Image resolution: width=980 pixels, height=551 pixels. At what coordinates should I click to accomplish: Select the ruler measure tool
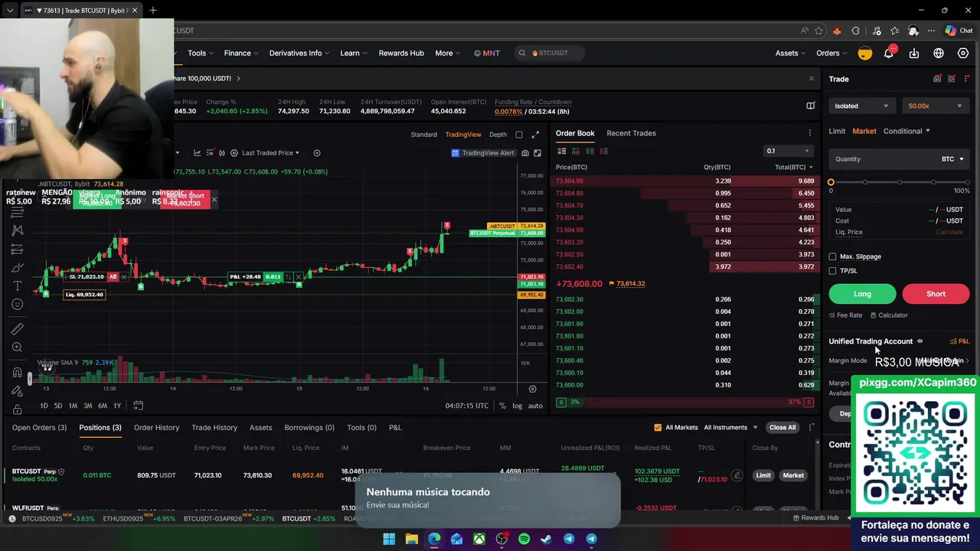coord(17,329)
